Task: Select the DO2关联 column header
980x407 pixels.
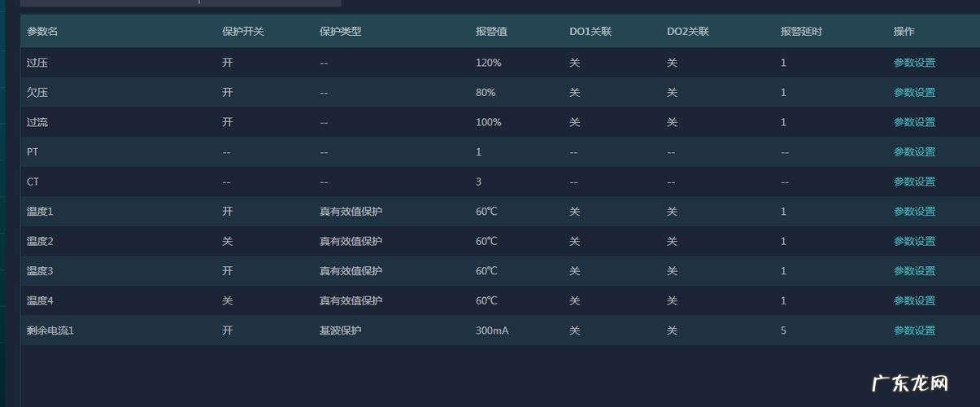Action: [x=687, y=32]
